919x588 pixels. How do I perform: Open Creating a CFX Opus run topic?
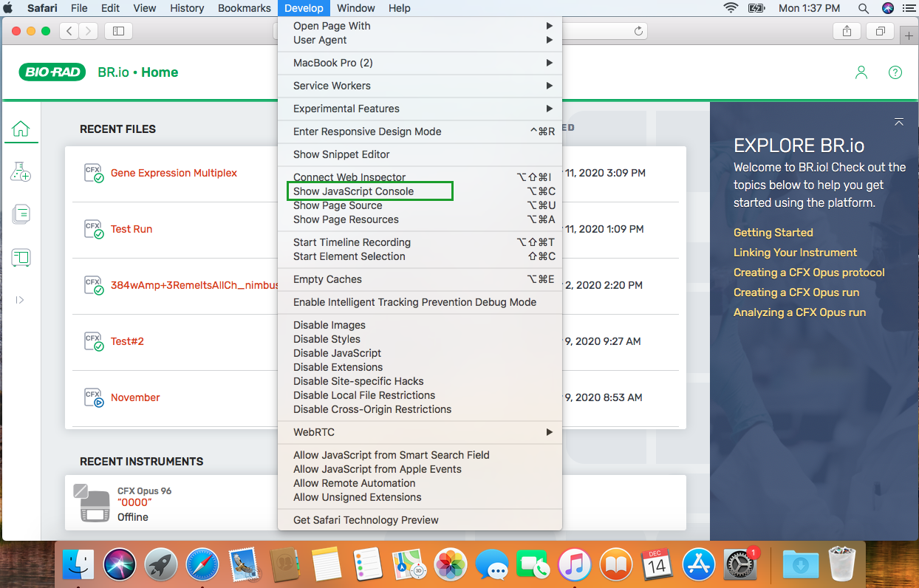pos(796,292)
